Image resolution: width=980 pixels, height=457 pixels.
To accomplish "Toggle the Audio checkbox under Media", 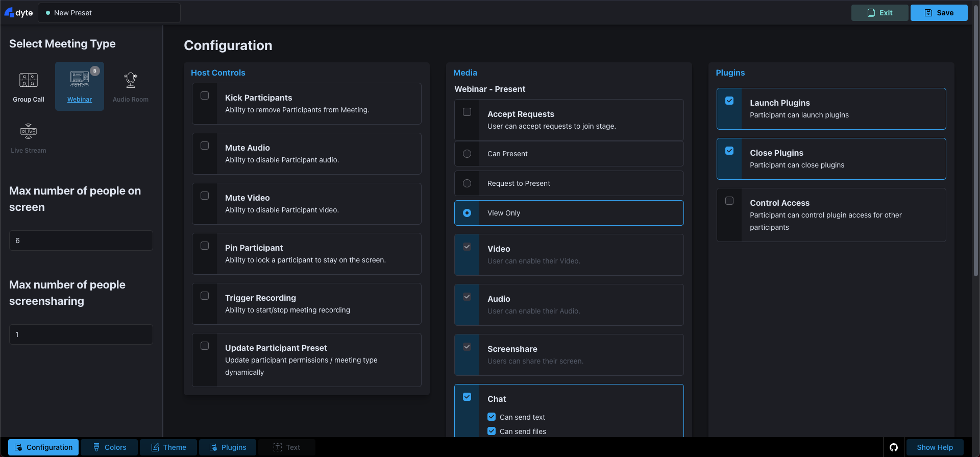I will [467, 297].
